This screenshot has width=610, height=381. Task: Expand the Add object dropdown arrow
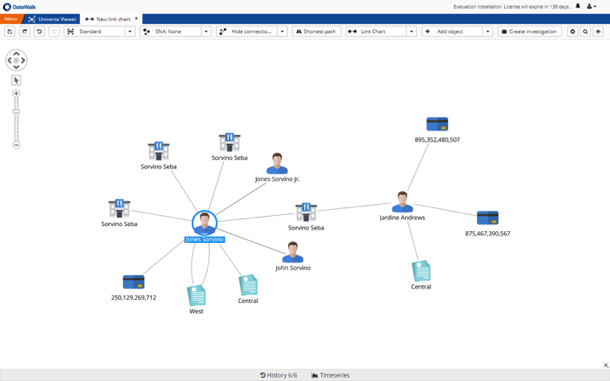point(487,32)
